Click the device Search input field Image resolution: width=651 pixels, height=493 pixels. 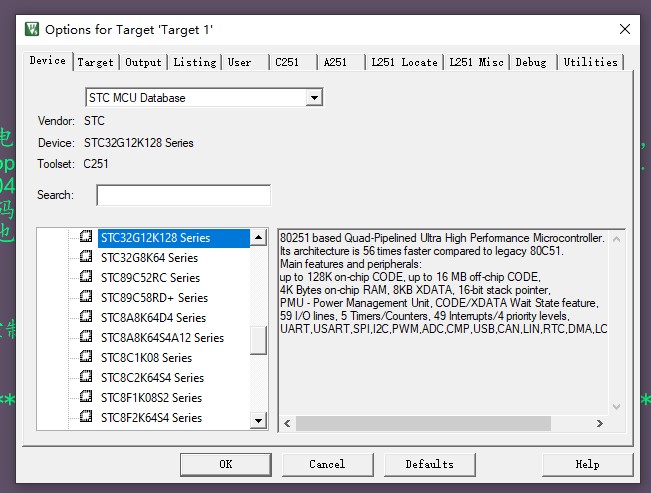184,195
